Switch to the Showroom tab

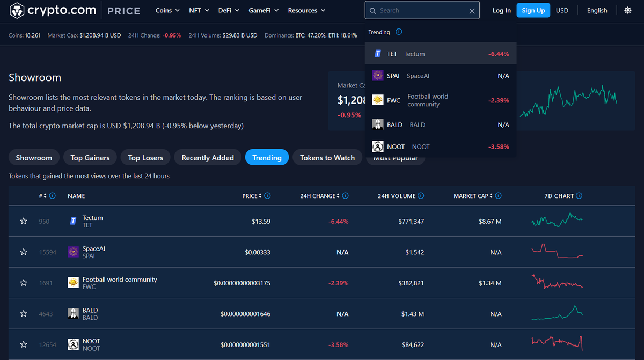pos(34,157)
